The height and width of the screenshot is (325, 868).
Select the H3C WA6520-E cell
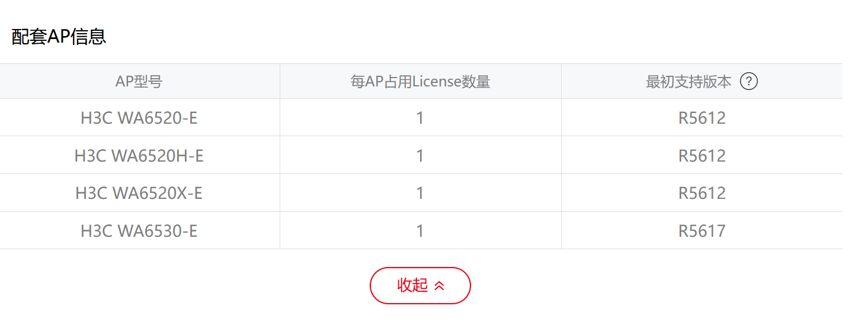coord(139,118)
